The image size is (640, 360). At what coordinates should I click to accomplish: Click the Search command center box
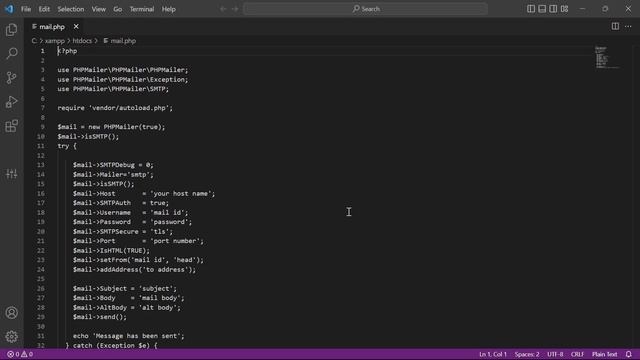(365, 9)
